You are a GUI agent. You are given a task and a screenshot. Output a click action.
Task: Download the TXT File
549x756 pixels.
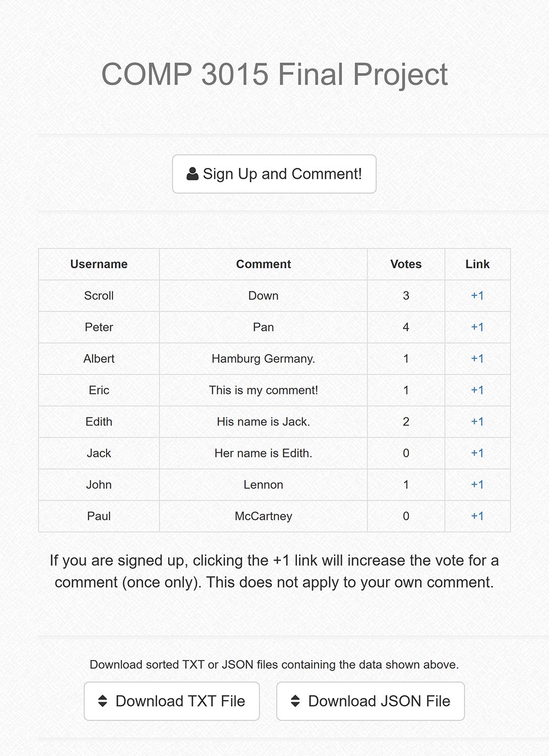[172, 701]
